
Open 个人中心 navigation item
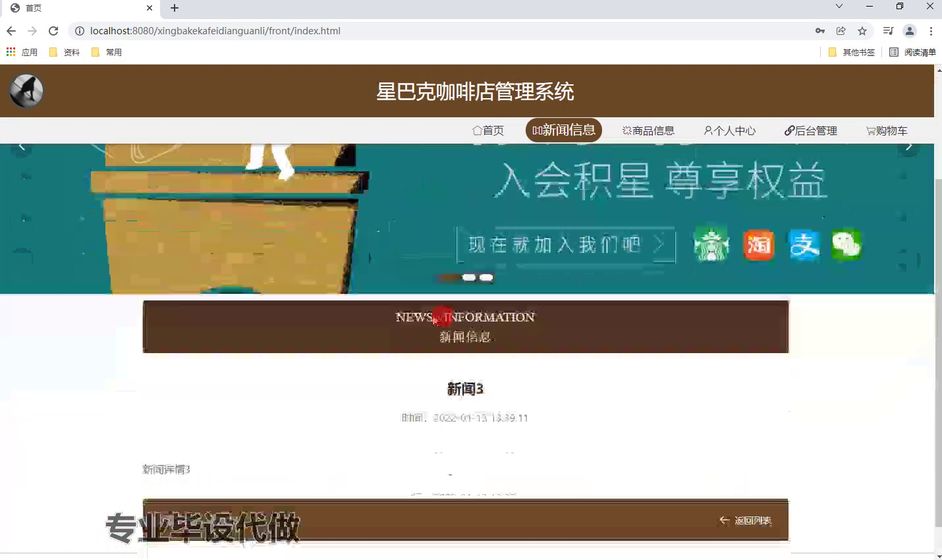pyautogui.click(x=730, y=130)
